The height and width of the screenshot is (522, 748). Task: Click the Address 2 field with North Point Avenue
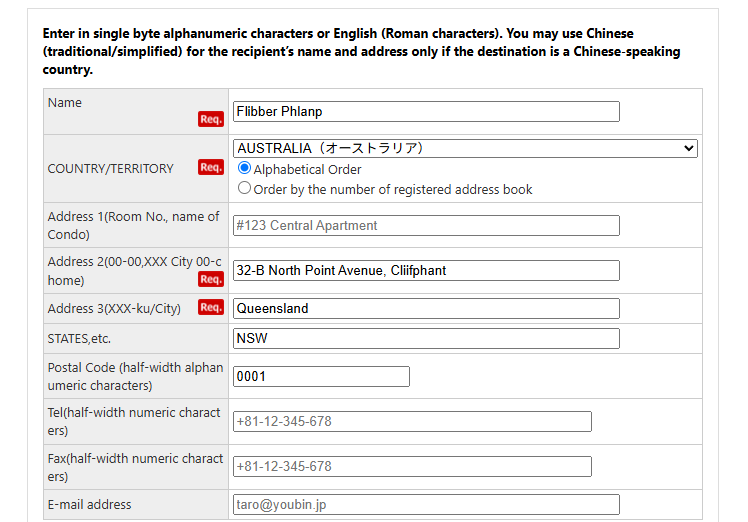[x=426, y=271]
